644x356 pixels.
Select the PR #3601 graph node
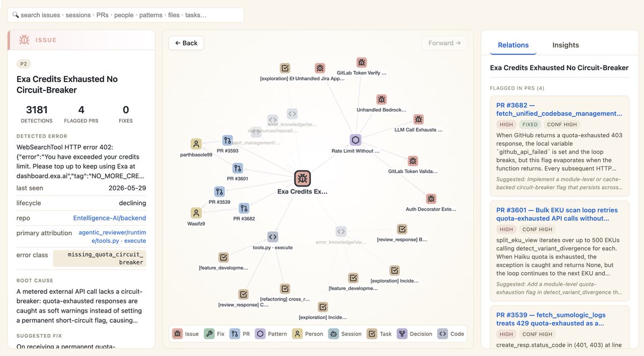point(238,168)
